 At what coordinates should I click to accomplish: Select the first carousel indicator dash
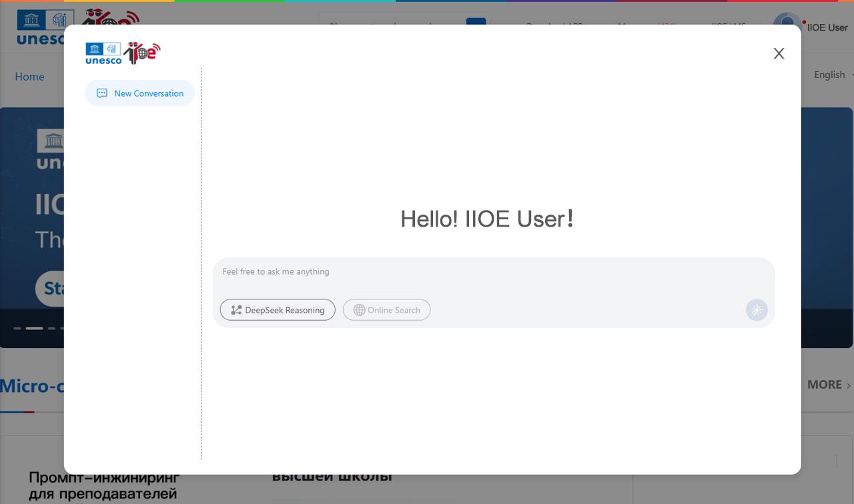[x=17, y=329]
